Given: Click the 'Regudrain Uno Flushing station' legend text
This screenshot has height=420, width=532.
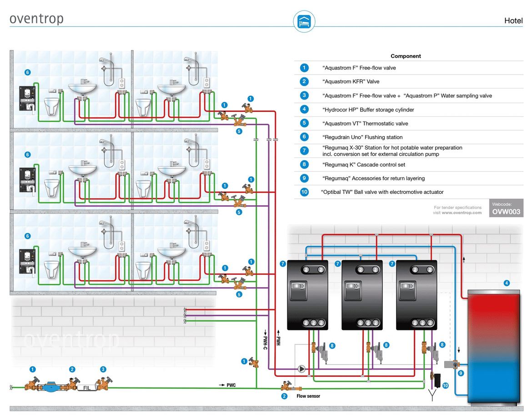Looking at the screenshot, I should (362, 137).
